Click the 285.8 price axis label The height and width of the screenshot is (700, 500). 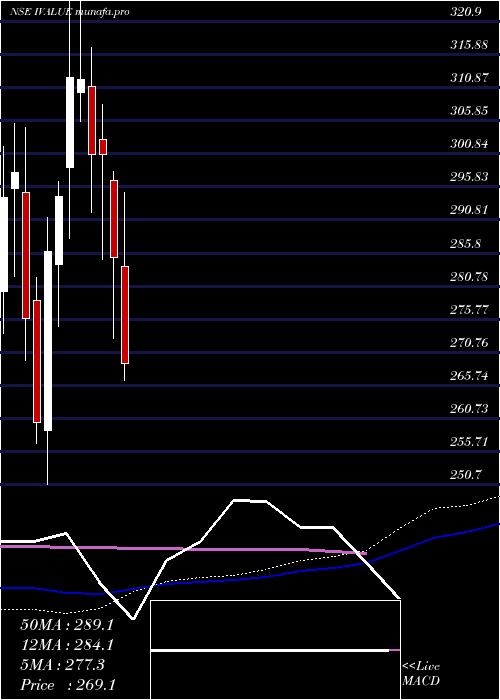[x=466, y=244]
